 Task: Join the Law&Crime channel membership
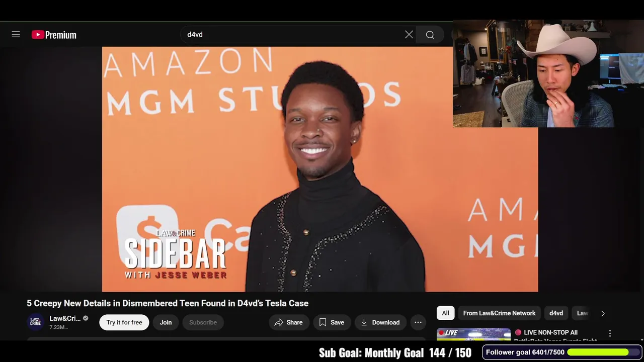tap(166, 322)
